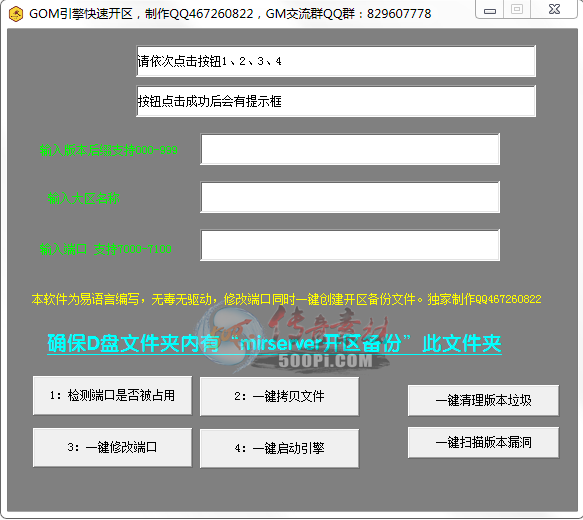Screen dimensions: 583x520
Task: Click 一键扫描版本漏洞 button
Action: coord(483,442)
